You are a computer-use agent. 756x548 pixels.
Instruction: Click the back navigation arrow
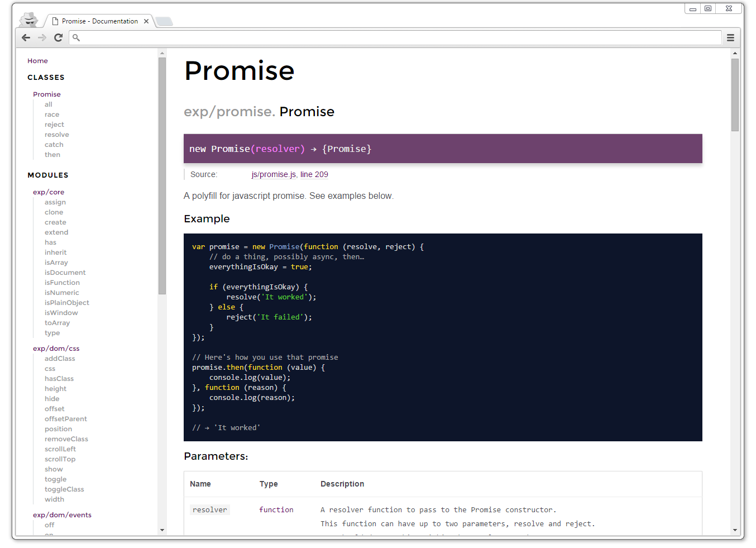click(26, 37)
